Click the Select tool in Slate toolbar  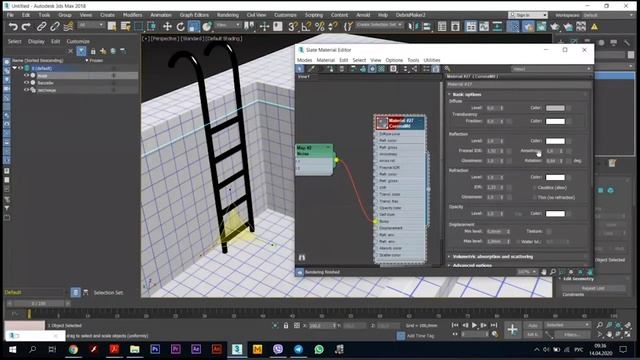point(300,69)
